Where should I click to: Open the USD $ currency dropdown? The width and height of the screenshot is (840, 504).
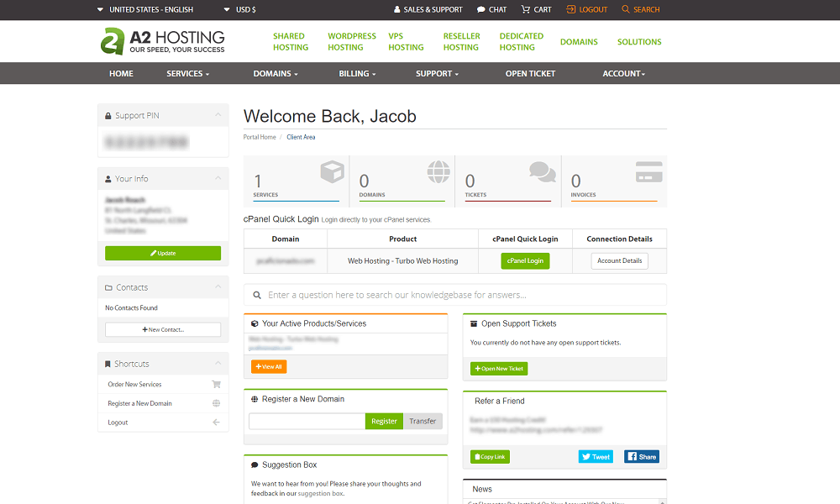(x=239, y=9)
